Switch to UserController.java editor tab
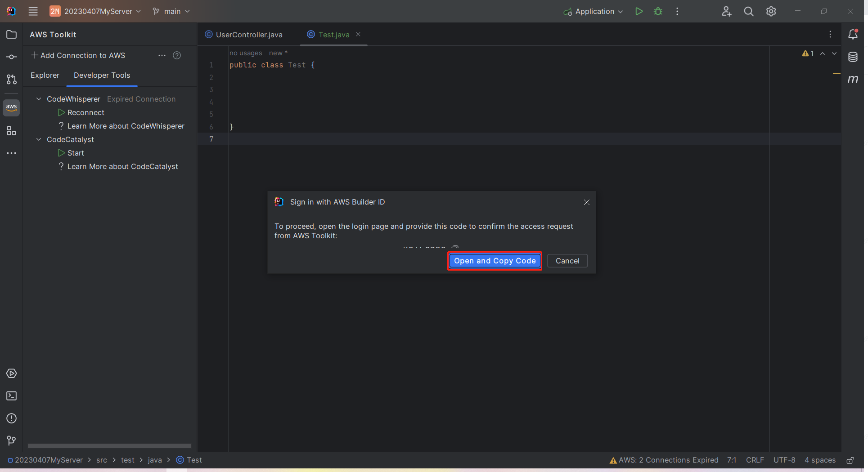The image size is (868, 472). tap(249, 35)
